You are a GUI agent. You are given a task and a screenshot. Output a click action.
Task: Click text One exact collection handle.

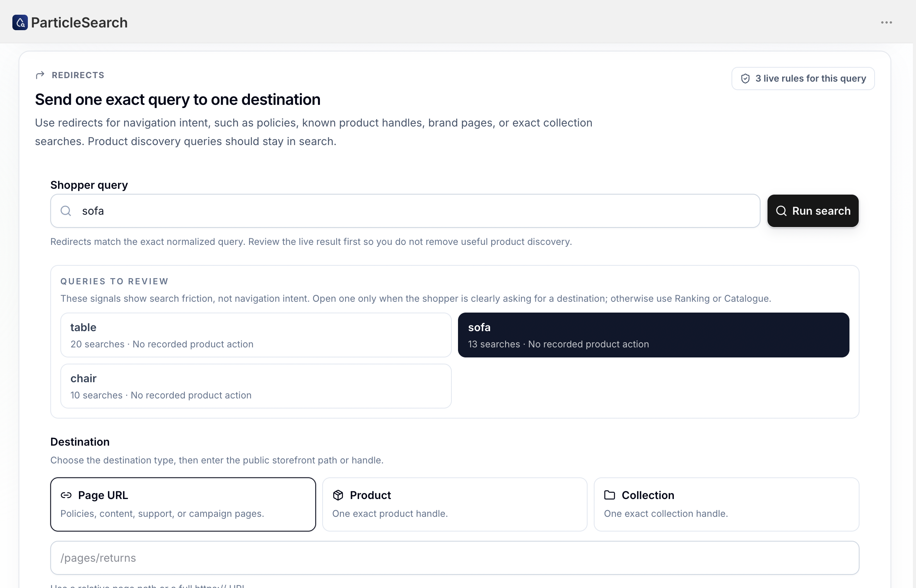click(666, 514)
